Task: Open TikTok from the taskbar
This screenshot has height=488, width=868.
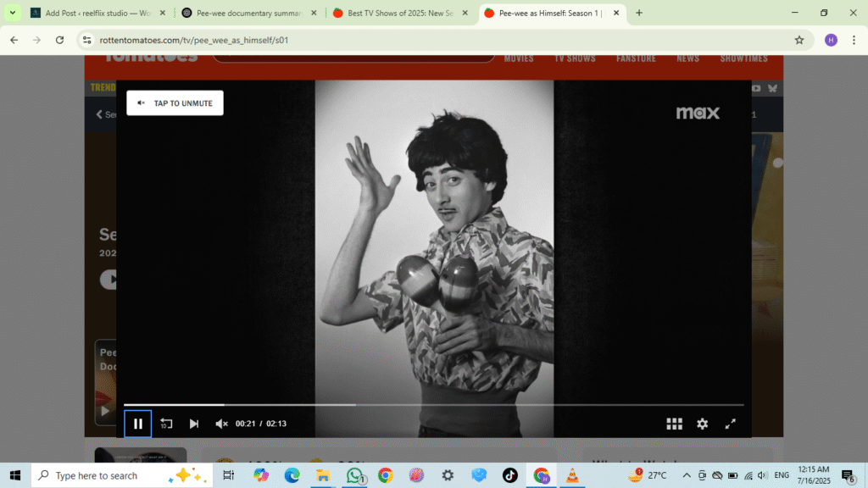Action: click(x=509, y=475)
